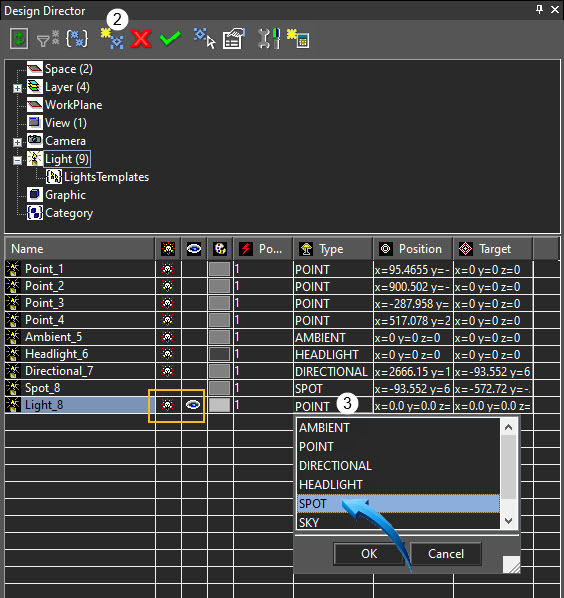Confirm with the OK button
The width and height of the screenshot is (564, 598).
click(369, 553)
